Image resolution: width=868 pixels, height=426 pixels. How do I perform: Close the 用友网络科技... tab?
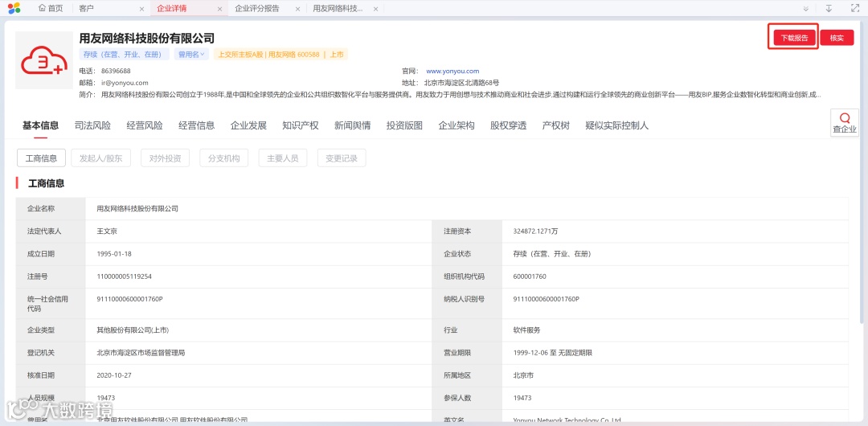pos(376,9)
